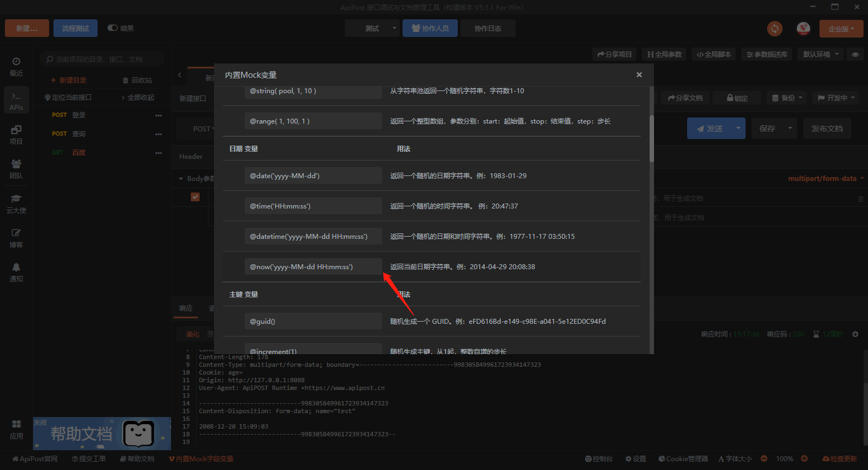Click the 分享文档 share doc button

click(685, 98)
